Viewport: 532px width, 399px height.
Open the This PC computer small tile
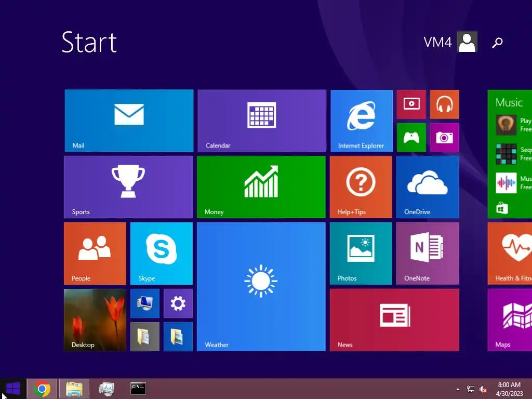point(145,303)
